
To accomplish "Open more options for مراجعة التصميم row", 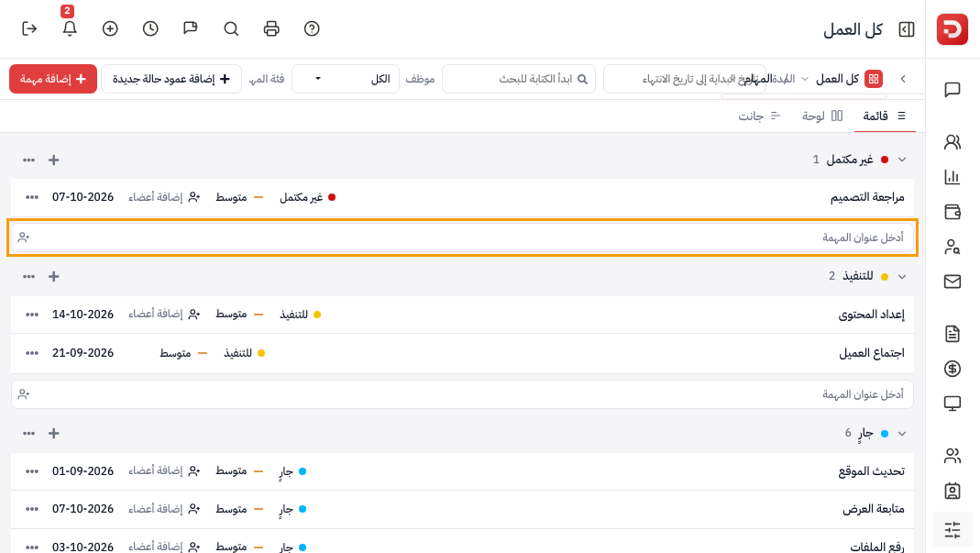I will pos(32,198).
